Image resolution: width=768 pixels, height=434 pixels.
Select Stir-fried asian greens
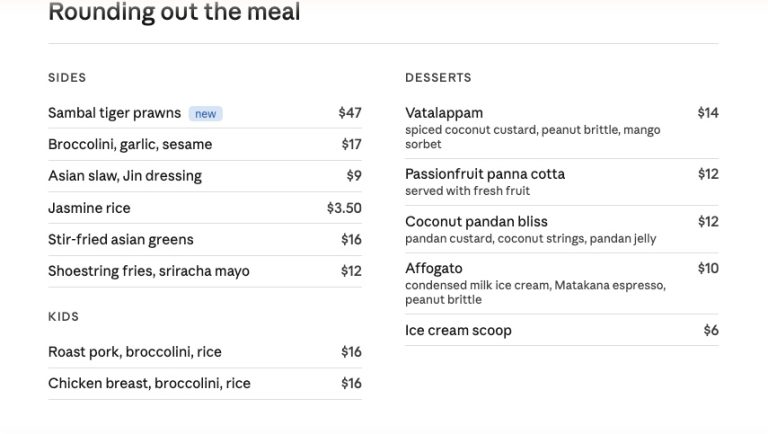coord(121,240)
